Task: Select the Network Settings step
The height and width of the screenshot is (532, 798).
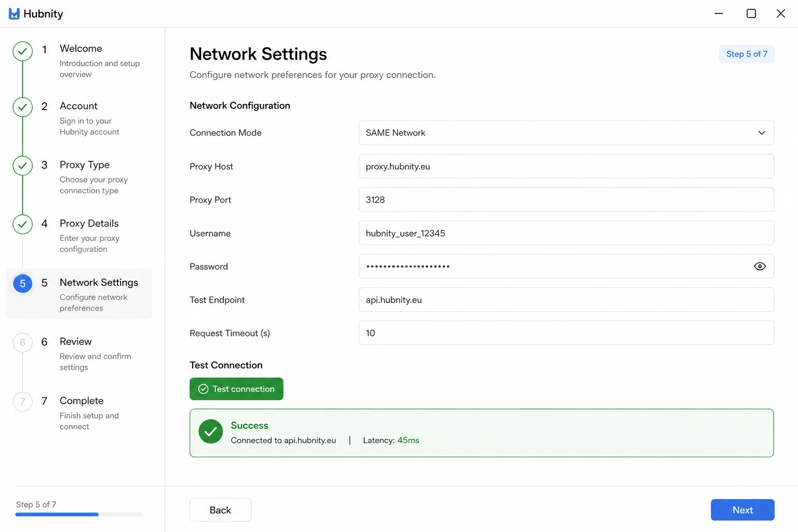Action: pos(79,294)
